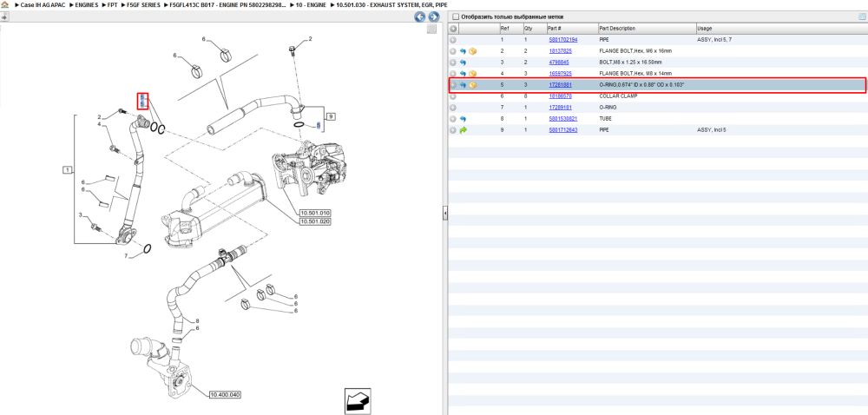The image size is (868, 415).
Task: Click blue arrow icon for O-RING 17281881
Action: tap(463, 85)
